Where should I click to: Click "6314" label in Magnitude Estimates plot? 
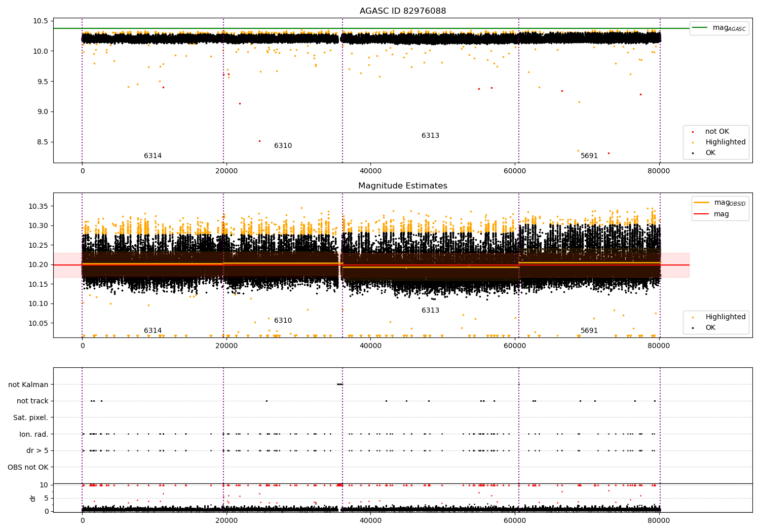[x=153, y=331]
